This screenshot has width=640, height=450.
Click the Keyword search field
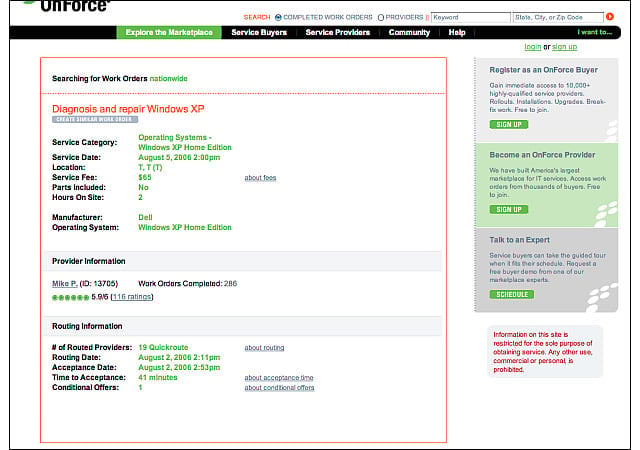(471, 17)
